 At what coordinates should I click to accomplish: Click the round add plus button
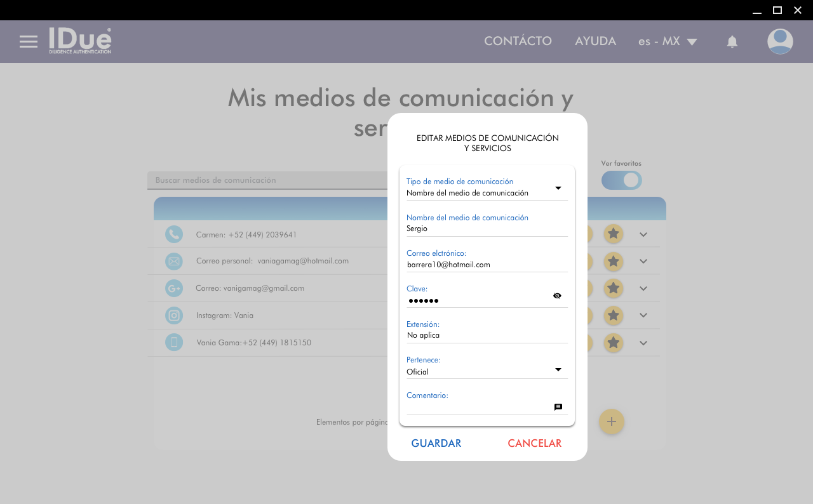click(x=611, y=421)
